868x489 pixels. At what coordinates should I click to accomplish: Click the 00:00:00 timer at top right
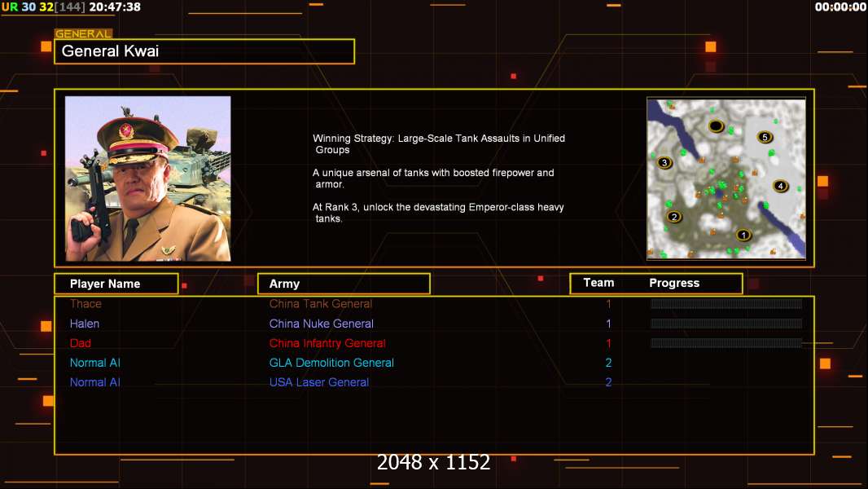(840, 7)
